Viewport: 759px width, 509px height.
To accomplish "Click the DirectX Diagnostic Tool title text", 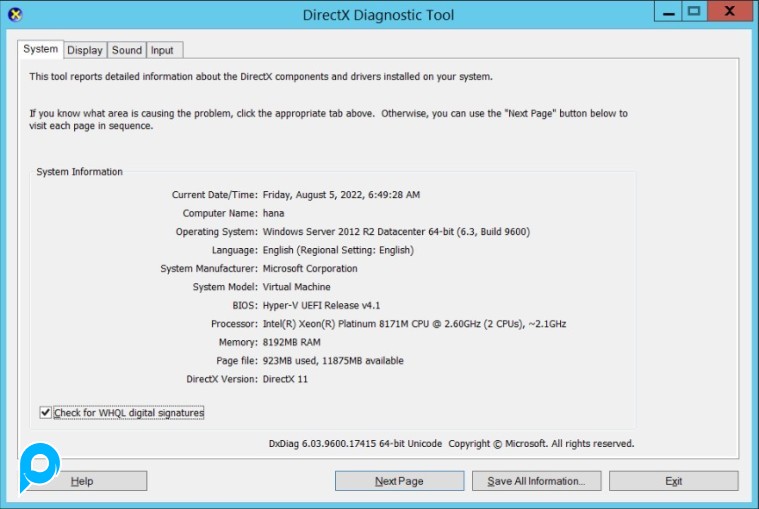I will 378,15.
